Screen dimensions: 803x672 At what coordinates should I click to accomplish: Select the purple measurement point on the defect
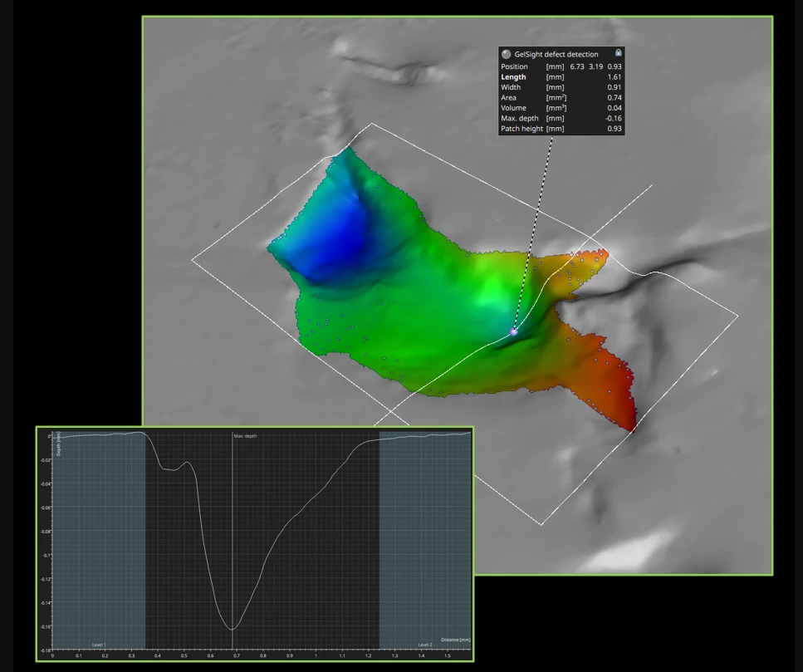[514, 332]
